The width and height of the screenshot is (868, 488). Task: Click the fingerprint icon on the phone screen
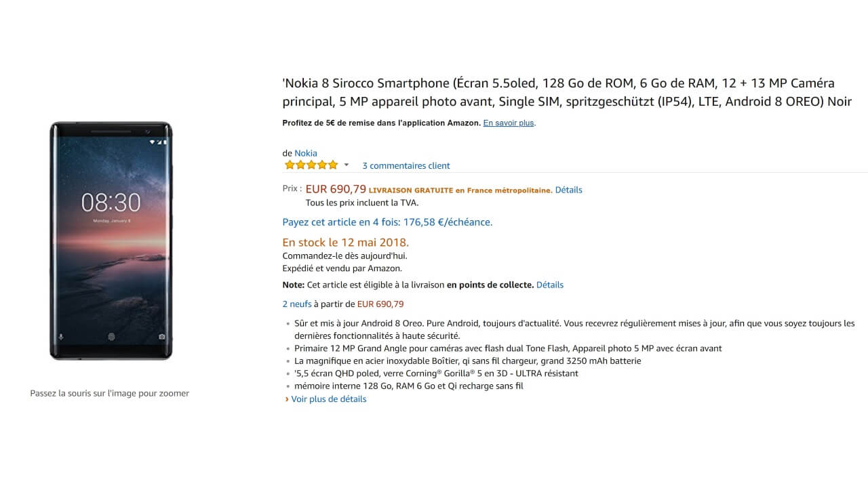click(x=111, y=336)
